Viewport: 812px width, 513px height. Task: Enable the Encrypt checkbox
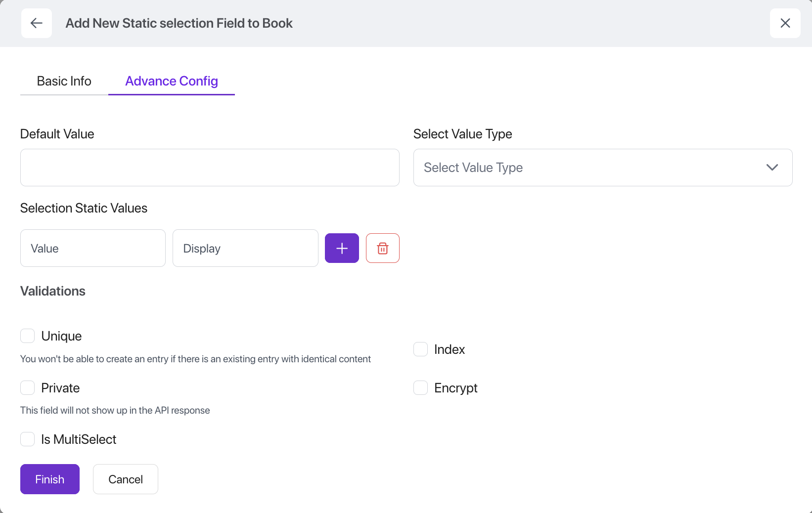pyautogui.click(x=421, y=388)
